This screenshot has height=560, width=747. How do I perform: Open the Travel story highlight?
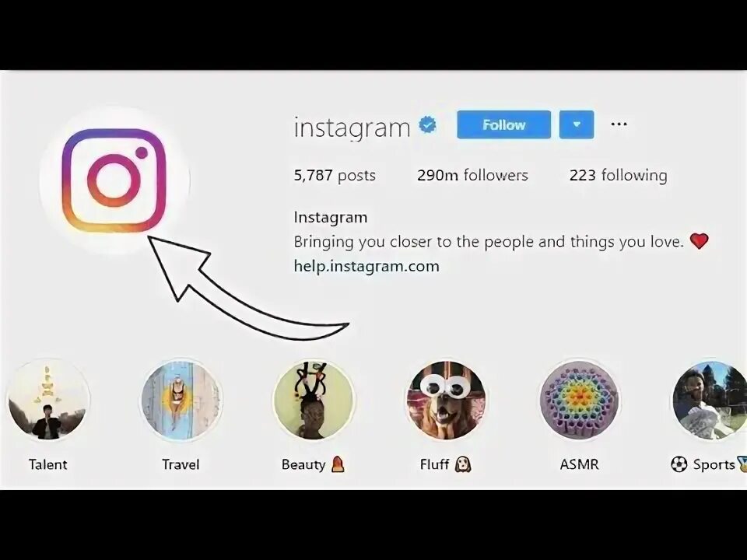(x=181, y=400)
